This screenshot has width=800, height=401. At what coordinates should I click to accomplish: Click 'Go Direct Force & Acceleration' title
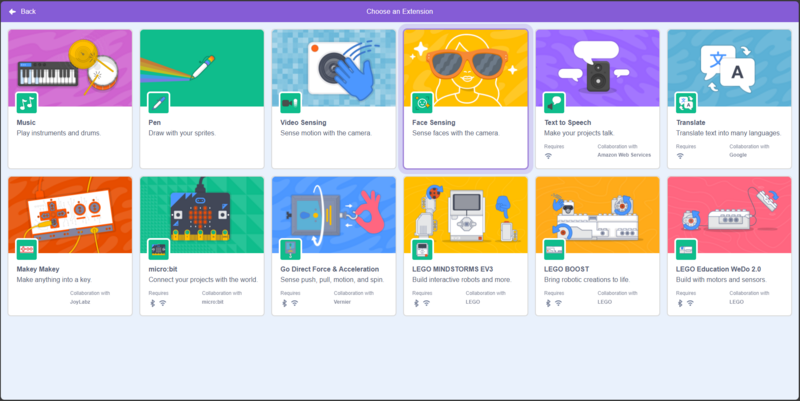330,269
